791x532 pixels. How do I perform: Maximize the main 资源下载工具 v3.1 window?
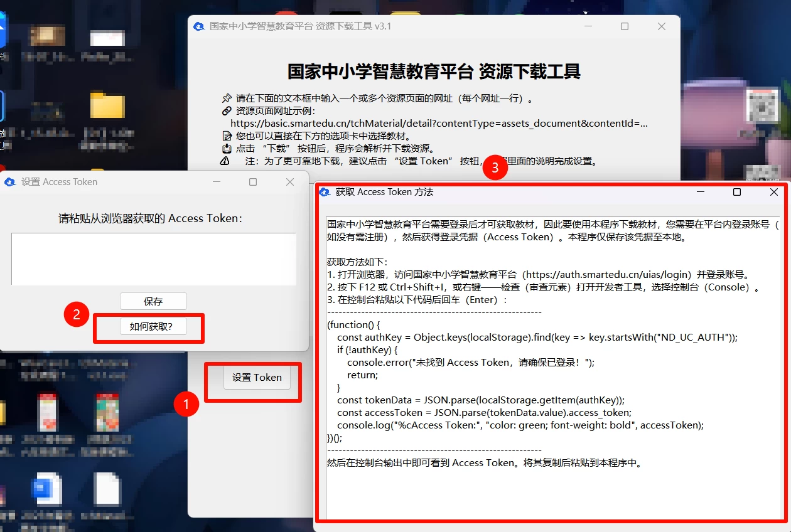pos(625,26)
